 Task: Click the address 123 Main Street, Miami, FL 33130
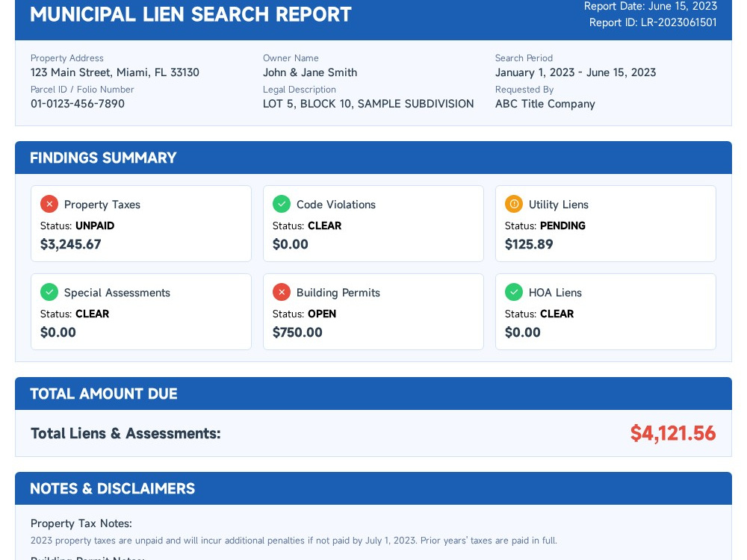pos(115,72)
